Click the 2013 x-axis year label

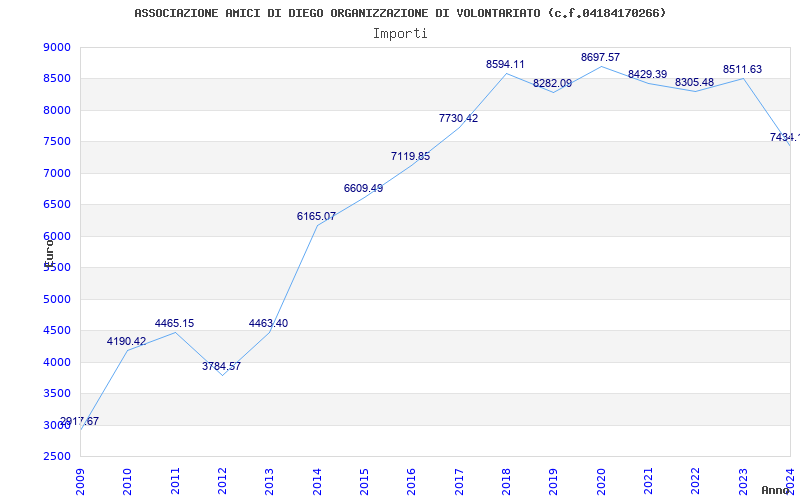coord(269,482)
